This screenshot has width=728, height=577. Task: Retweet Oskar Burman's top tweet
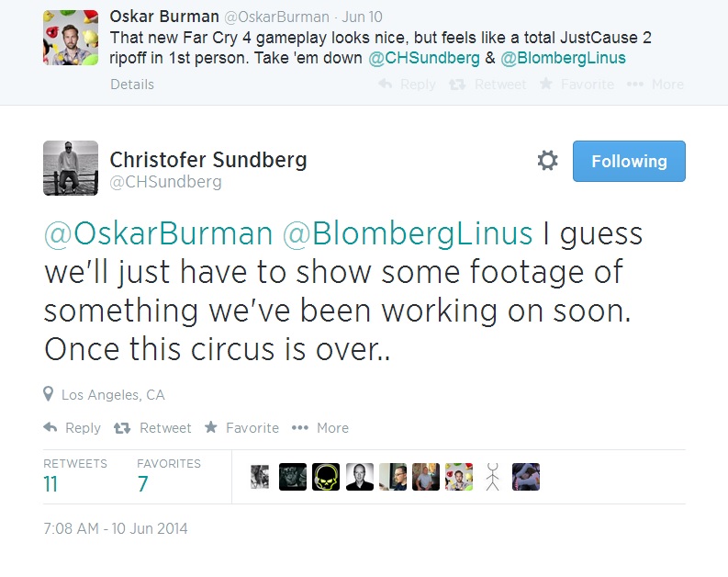(x=487, y=85)
